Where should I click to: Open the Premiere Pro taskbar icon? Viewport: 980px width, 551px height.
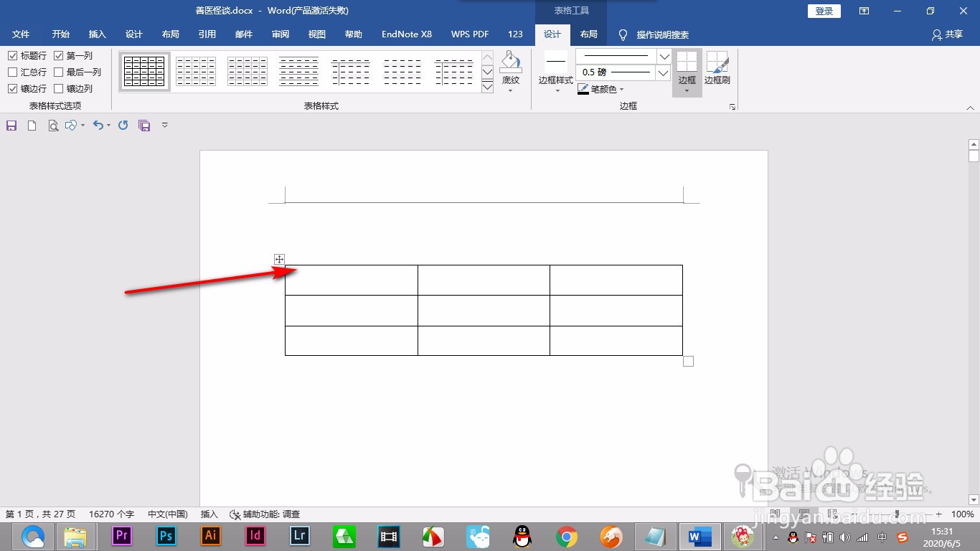point(122,535)
